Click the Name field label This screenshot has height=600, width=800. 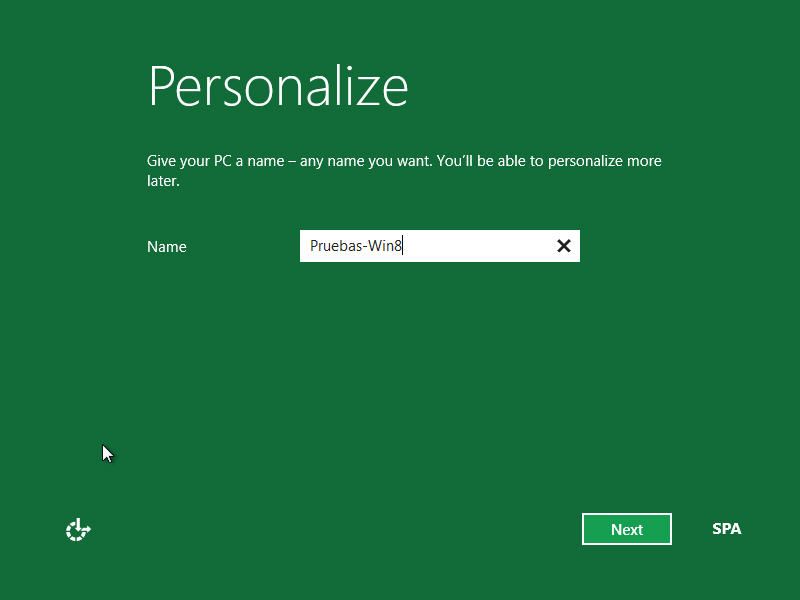tap(166, 247)
